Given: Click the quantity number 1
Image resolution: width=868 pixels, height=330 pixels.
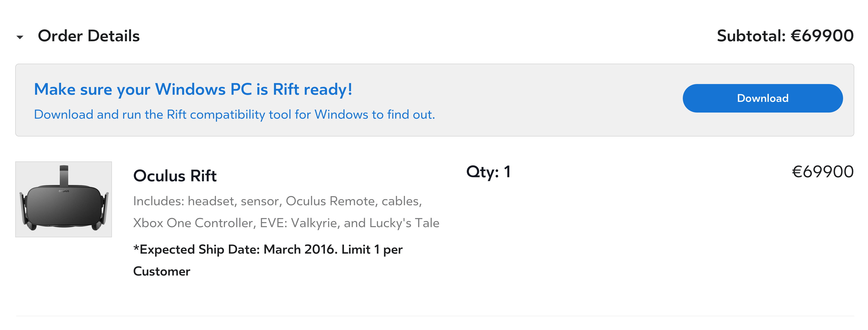Looking at the screenshot, I should [507, 172].
